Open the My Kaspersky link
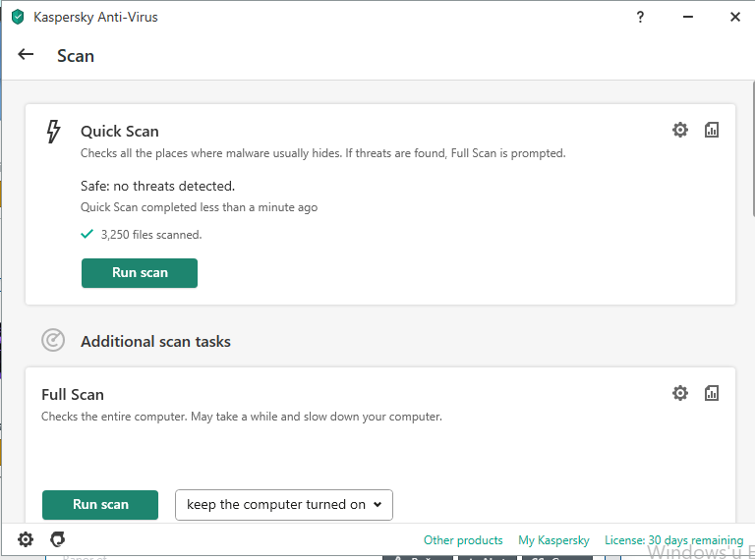The height and width of the screenshot is (560, 755). click(553, 540)
